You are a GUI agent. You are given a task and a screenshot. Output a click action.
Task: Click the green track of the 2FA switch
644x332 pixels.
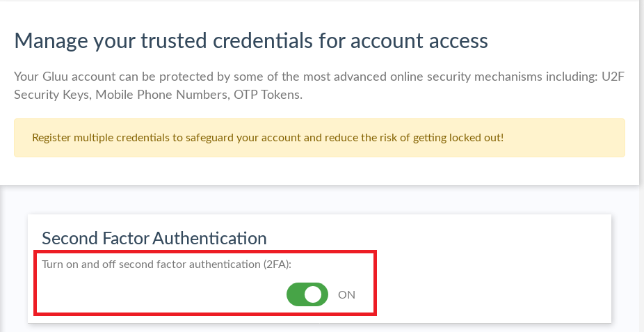point(296,294)
